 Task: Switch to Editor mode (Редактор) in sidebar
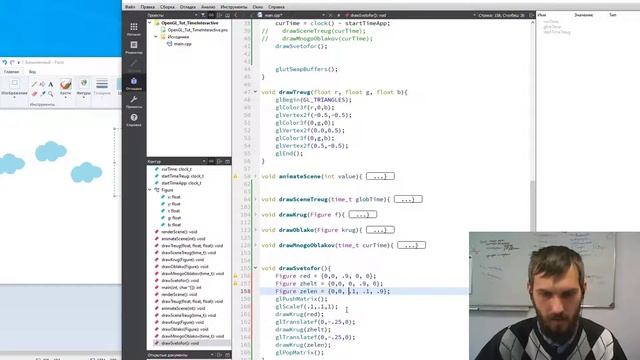(x=133, y=47)
